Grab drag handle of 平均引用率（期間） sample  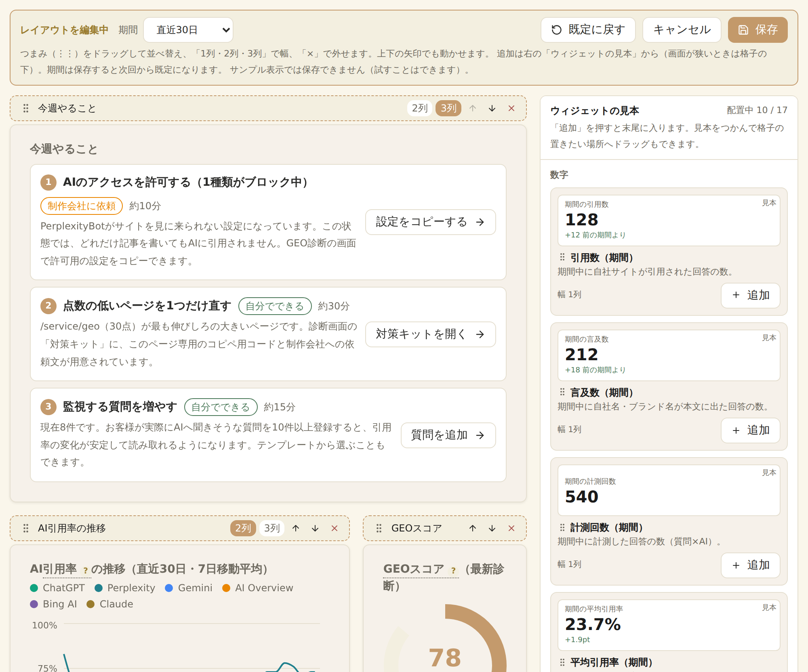tap(562, 662)
